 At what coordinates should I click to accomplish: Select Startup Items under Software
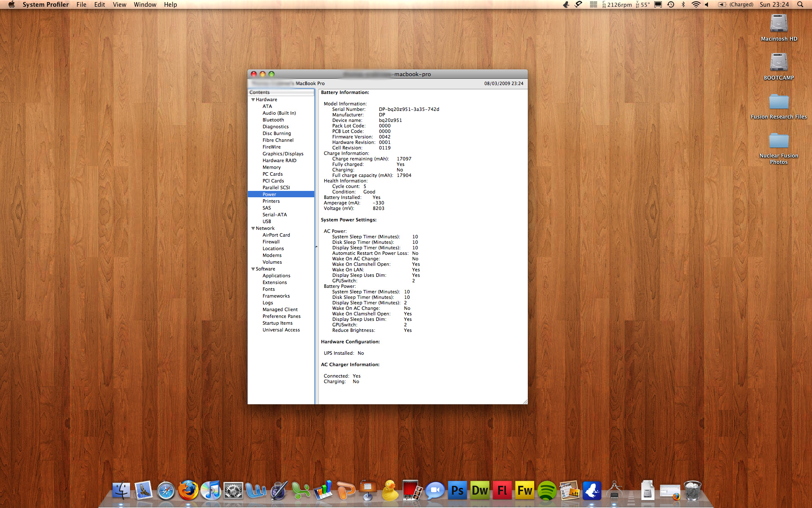point(277,323)
